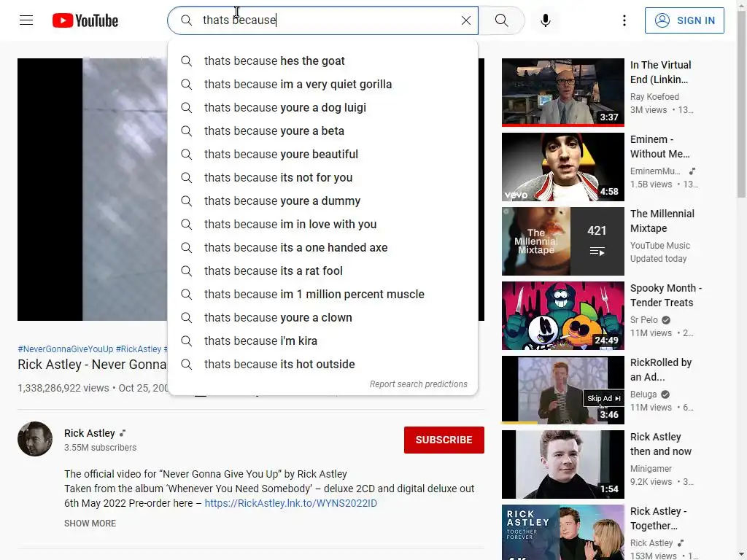Click 'Report search predictions' link
This screenshot has width=747, height=560.
tap(418, 384)
